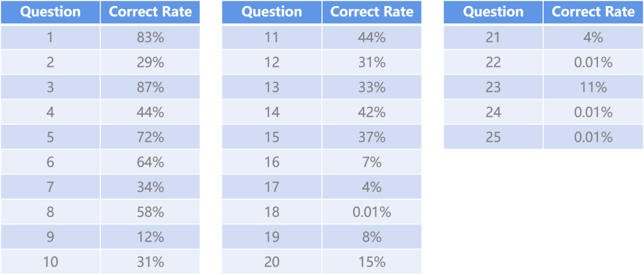Screen dimensions: 644x275
Task: Click the question 25 number cell
Action: 493,137
